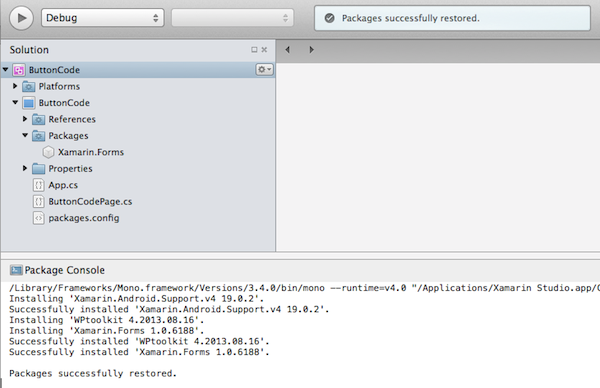This screenshot has width=600, height=388.
Task: Select the Platforms tree item
Action: (59, 86)
